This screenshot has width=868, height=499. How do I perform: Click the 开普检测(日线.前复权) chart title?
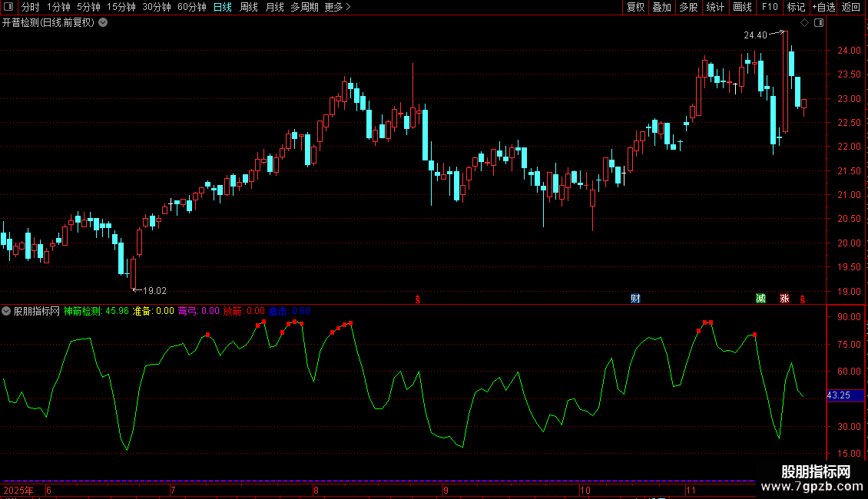[48, 23]
